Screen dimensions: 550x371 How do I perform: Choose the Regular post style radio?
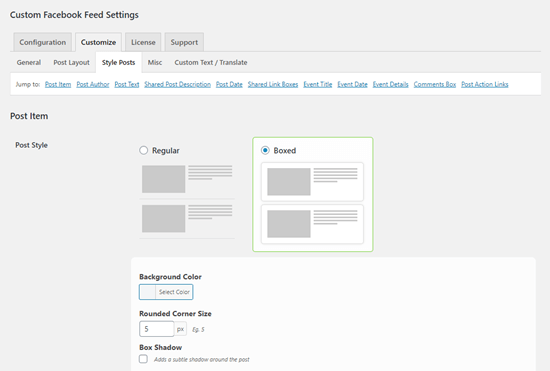click(143, 150)
